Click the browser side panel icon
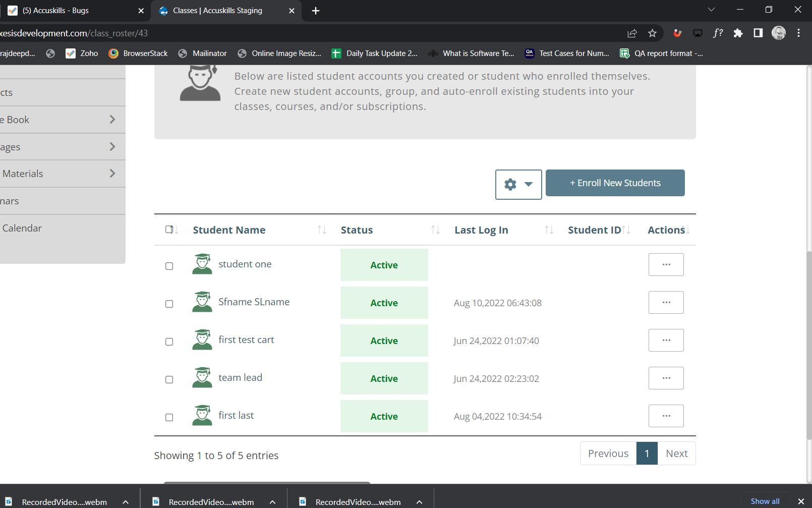Viewport: 812px width, 508px height. (x=758, y=33)
